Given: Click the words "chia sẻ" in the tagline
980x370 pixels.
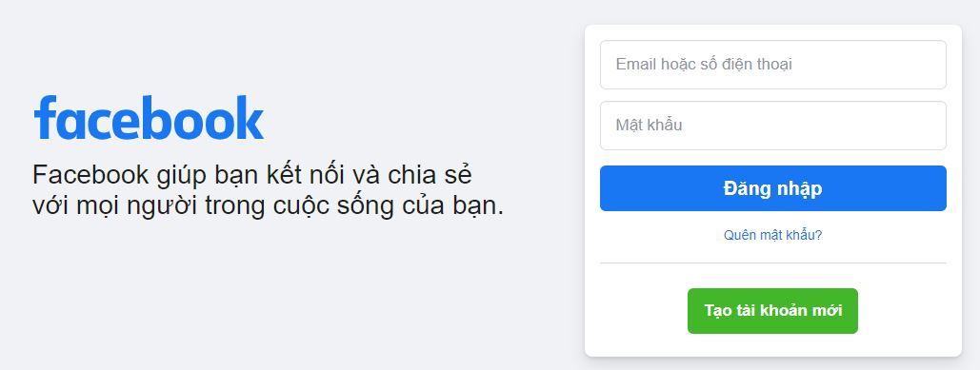Looking at the screenshot, I should [430, 175].
